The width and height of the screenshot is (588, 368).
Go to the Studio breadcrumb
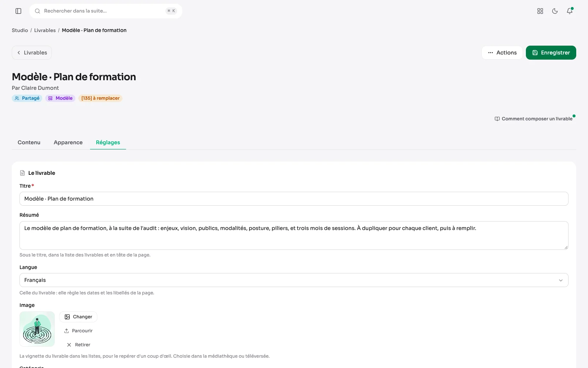[x=20, y=30]
